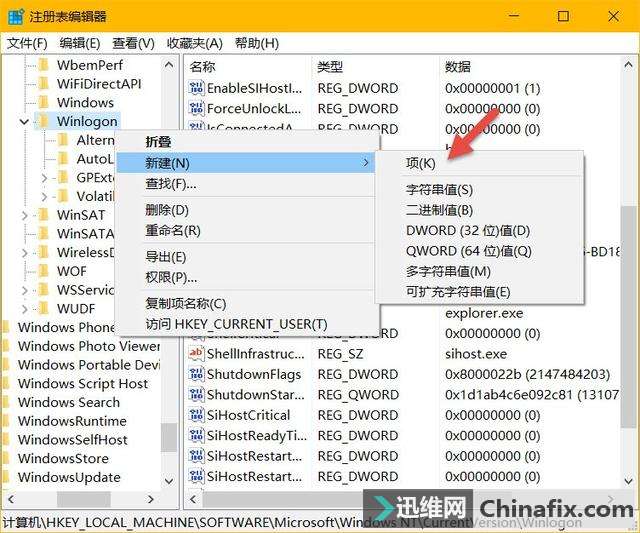Click the GPExt subkey folder icon
The height and width of the screenshot is (533, 640).
(x=63, y=178)
